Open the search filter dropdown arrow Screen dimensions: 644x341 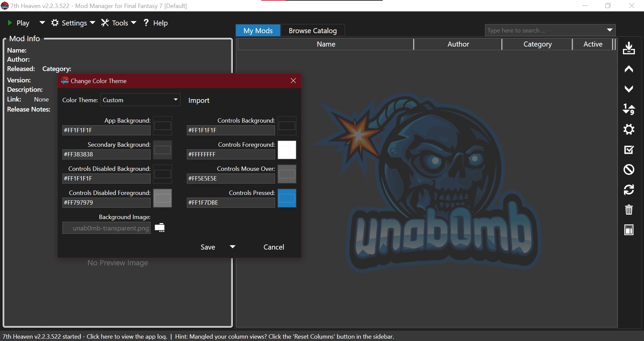tap(610, 30)
